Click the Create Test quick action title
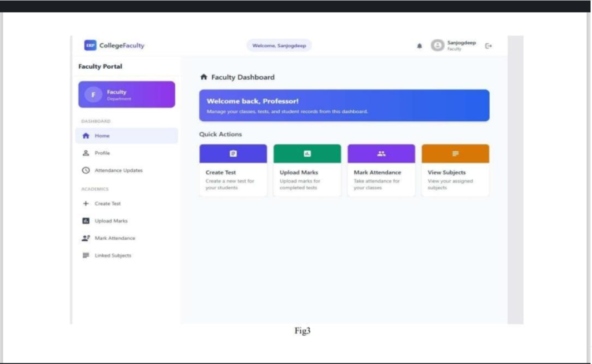The image size is (592, 364). click(221, 173)
